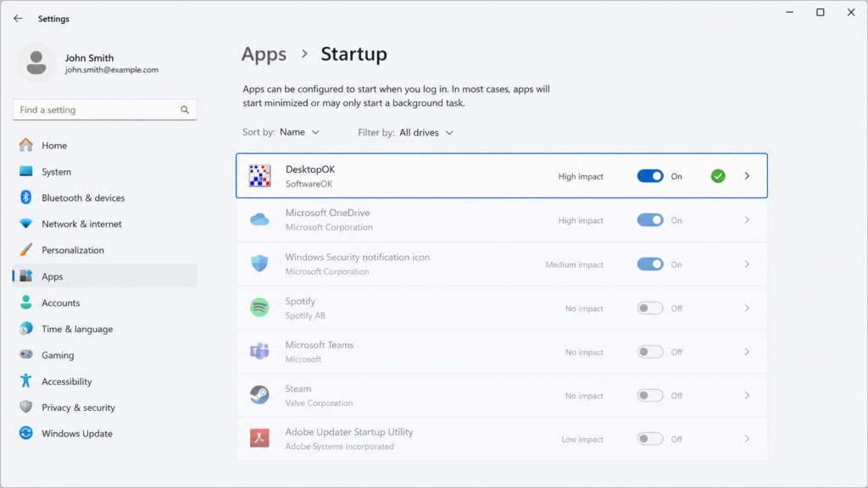
Task: Go to Home settings page
Action: coord(104,145)
